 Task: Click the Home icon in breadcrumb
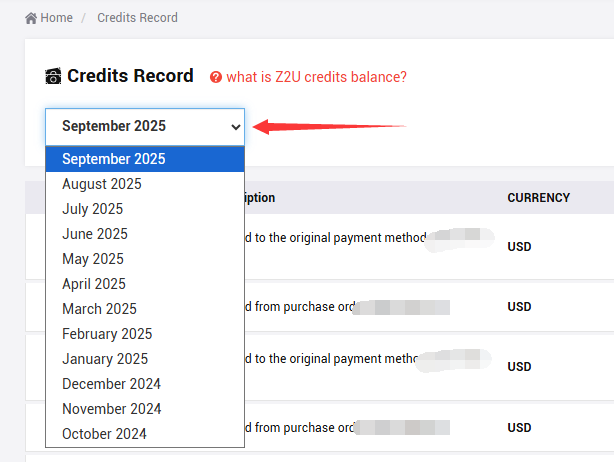[x=31, y=18]
